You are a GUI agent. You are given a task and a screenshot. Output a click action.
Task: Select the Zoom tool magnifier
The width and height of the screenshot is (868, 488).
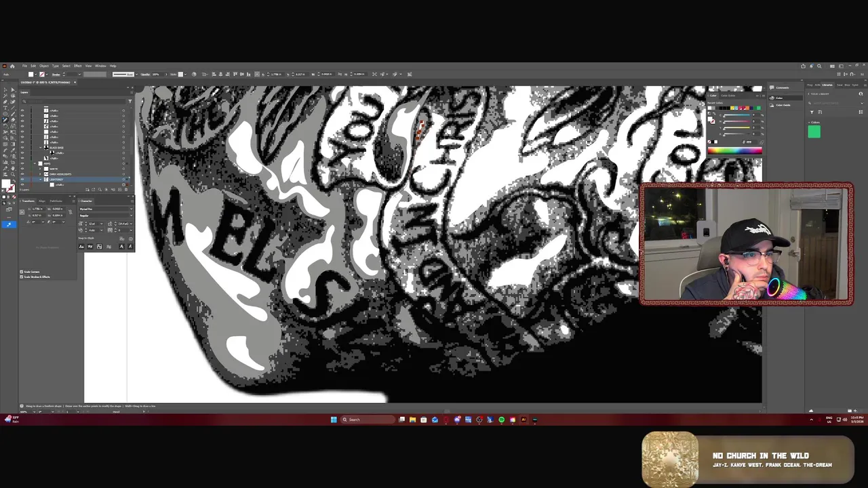click(x=13, y=174)
